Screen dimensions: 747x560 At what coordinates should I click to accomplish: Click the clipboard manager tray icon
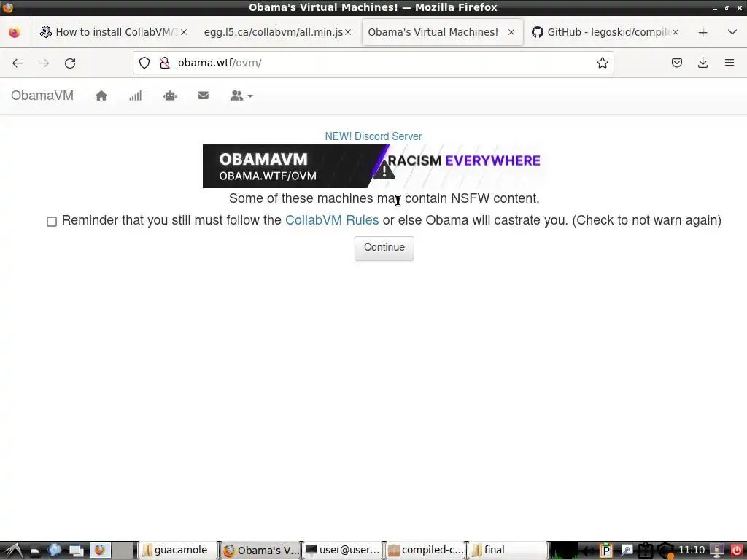tap(645, 551)
